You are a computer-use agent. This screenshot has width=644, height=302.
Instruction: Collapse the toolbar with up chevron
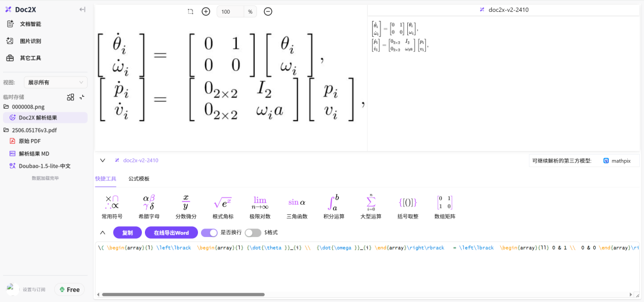[103, 233]
